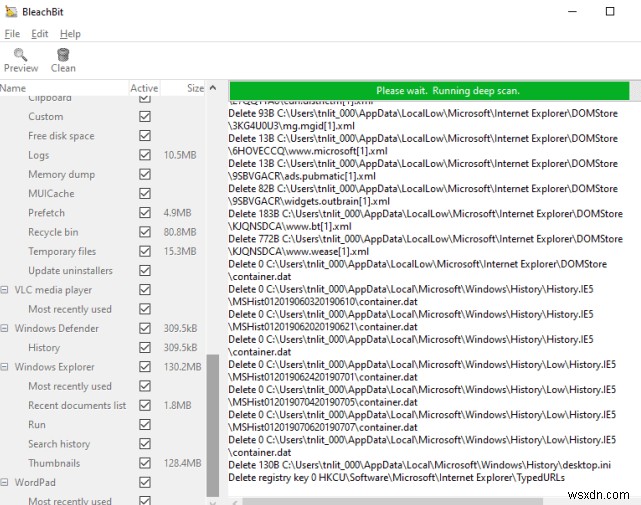Select the Windows Defender label
This screenshot has height=505, width=641.
(56, 328)
